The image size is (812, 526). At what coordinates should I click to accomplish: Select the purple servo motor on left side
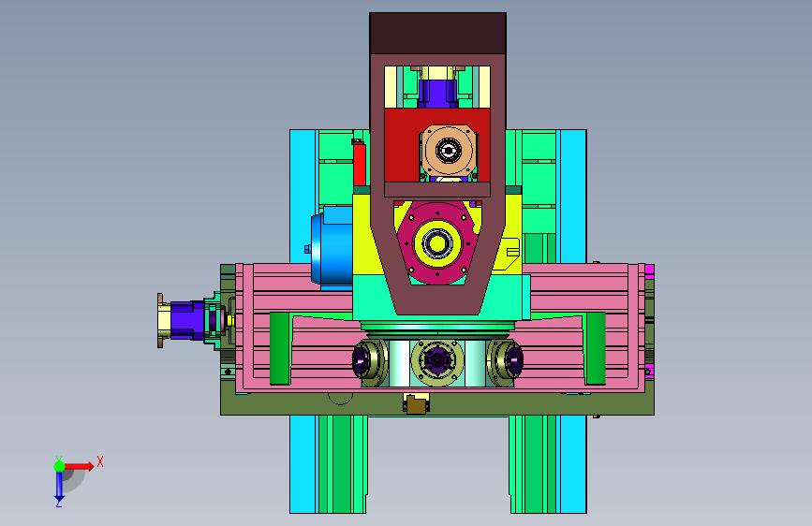[x=187, y=320]
